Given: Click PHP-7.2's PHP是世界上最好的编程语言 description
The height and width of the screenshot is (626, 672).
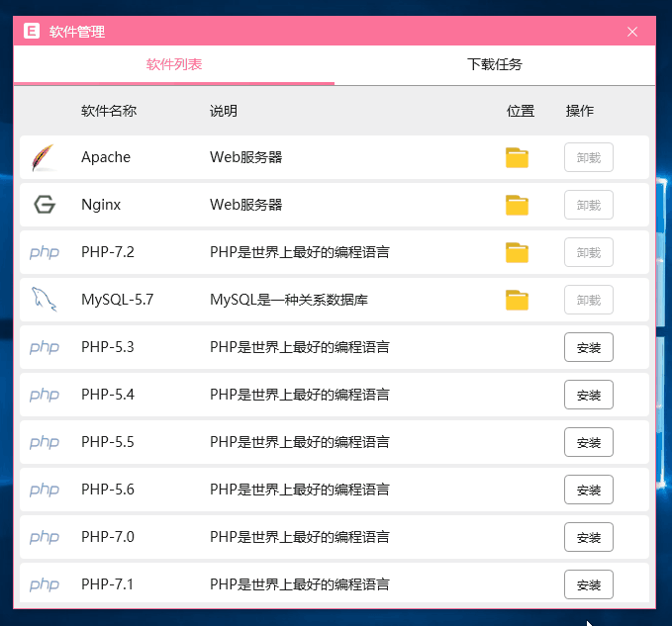Looking at the screenshot, I should [300, 252].
